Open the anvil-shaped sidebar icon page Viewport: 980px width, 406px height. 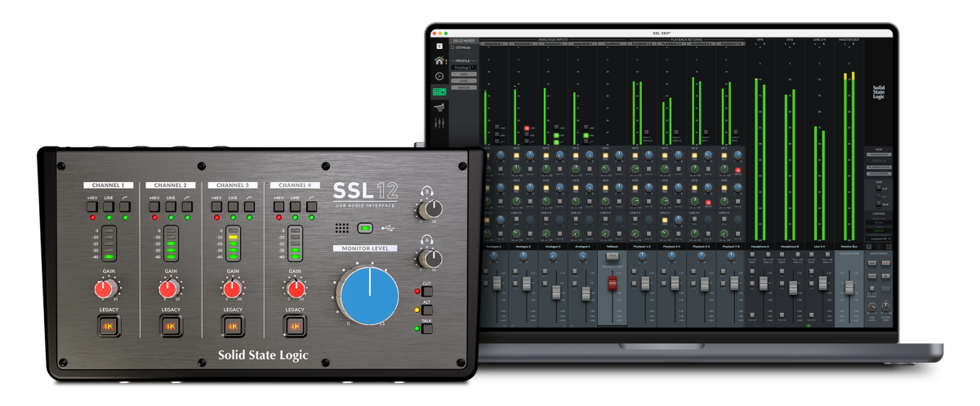tap(439, 107)
